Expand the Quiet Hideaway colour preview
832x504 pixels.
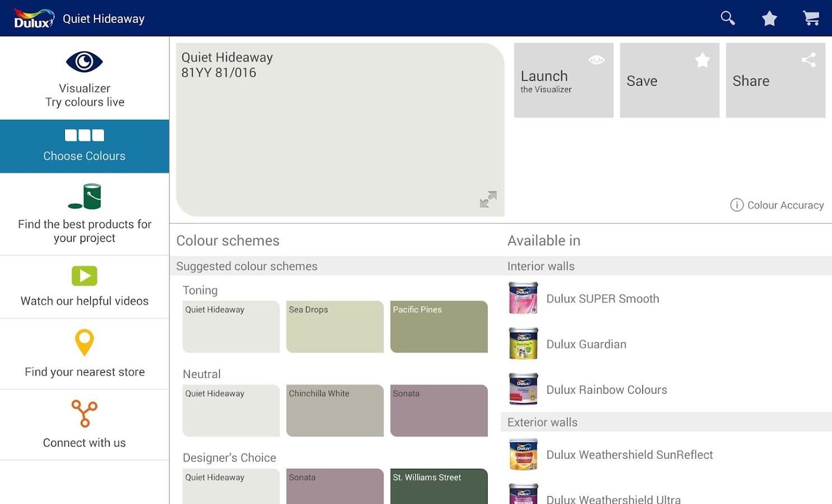tap(488, 199)
